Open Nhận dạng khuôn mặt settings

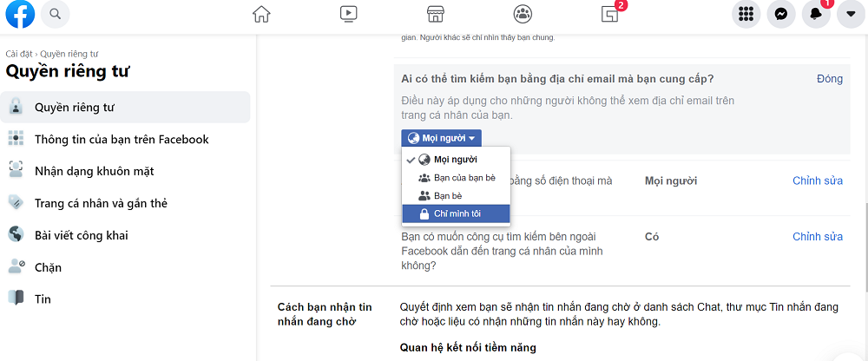coord(94,171)
